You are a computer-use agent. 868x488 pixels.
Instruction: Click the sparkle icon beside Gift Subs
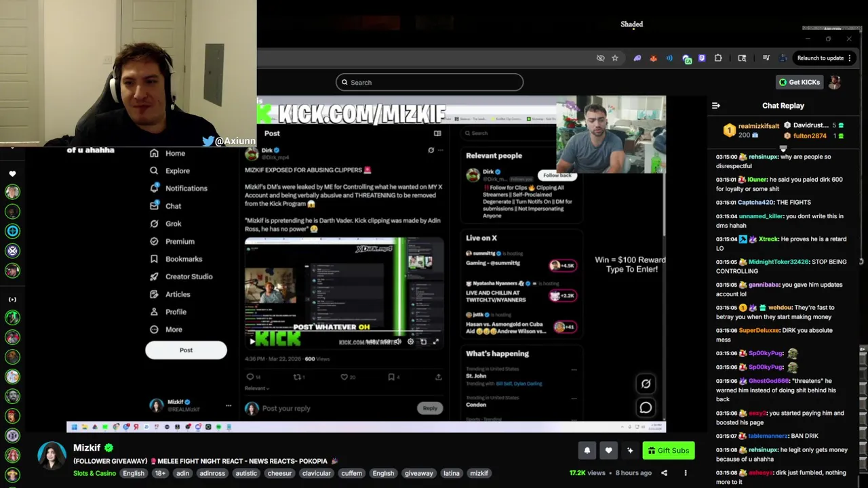coord(630,450)
